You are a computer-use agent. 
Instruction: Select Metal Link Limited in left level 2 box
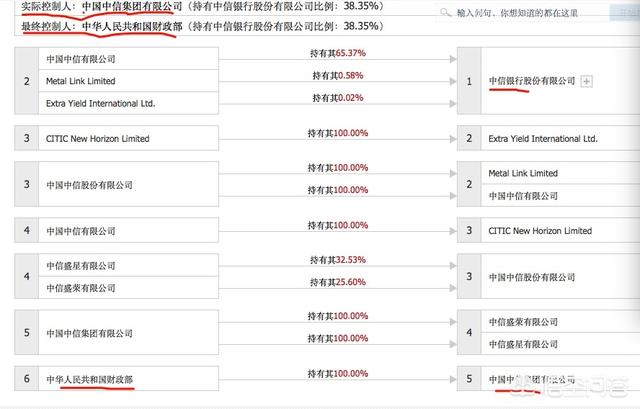81,81
